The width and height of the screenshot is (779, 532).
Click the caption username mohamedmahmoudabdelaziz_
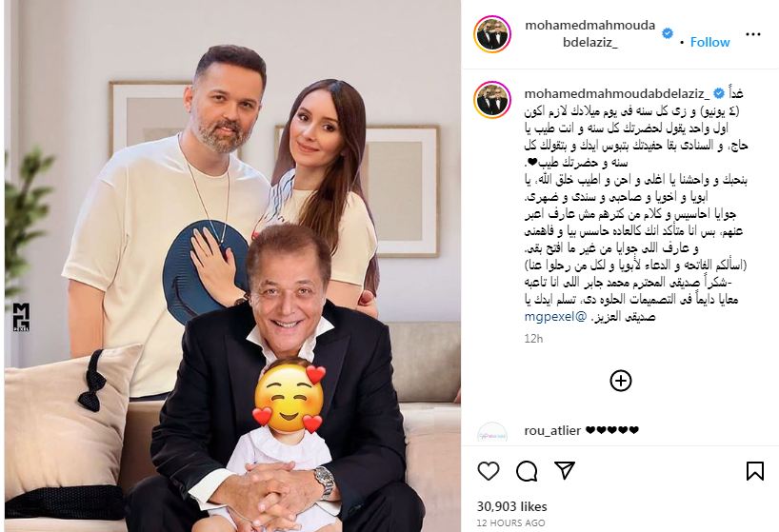pos(617,93)
